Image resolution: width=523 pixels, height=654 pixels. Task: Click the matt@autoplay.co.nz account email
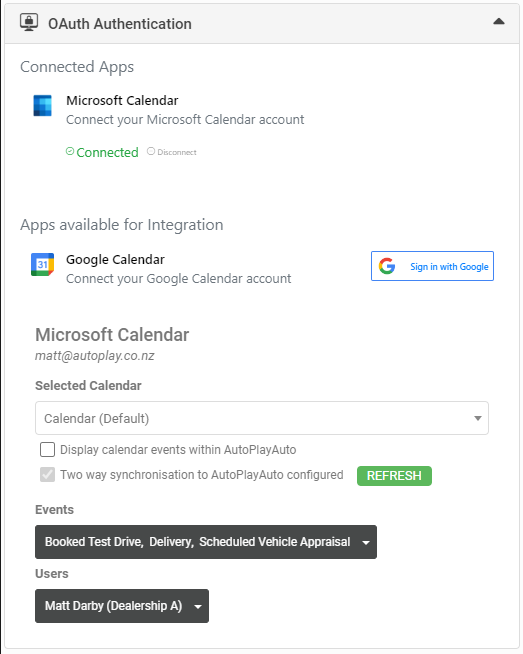[95, 355]
